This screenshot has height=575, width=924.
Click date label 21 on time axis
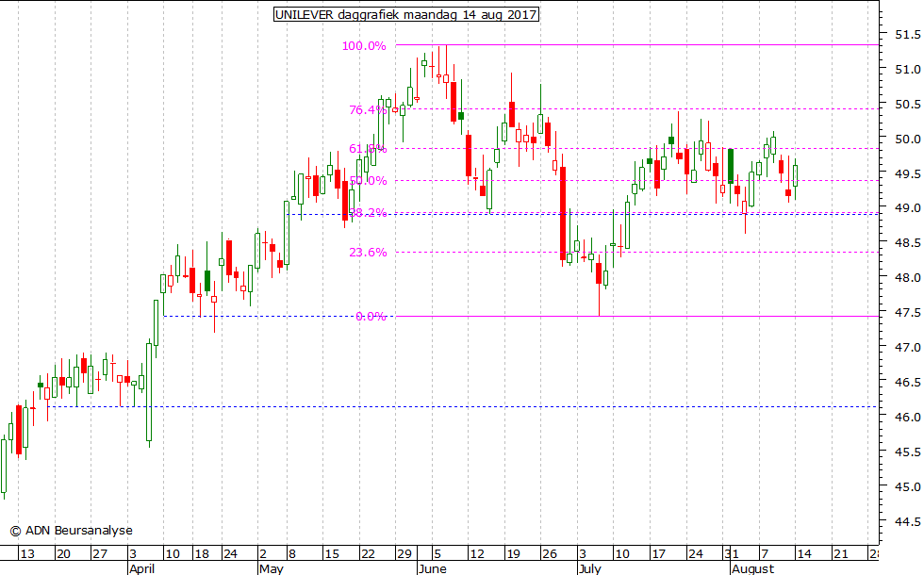(840, 554)
